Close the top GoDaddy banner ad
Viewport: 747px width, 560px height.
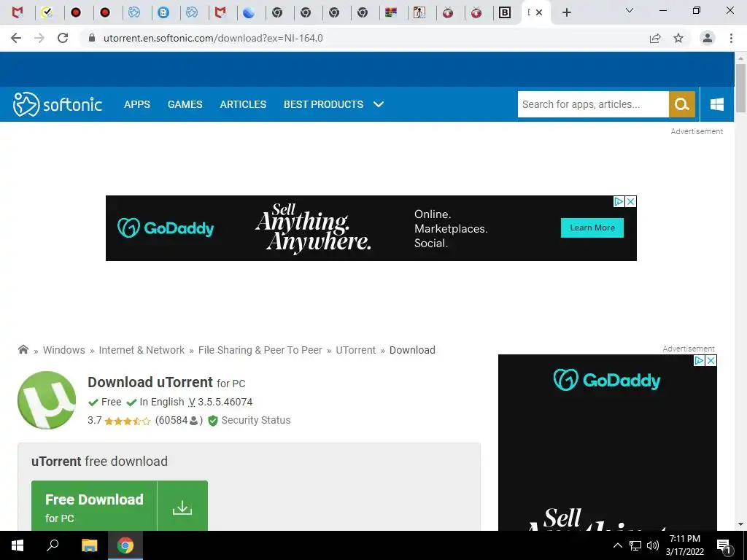[x=631, y=201]
